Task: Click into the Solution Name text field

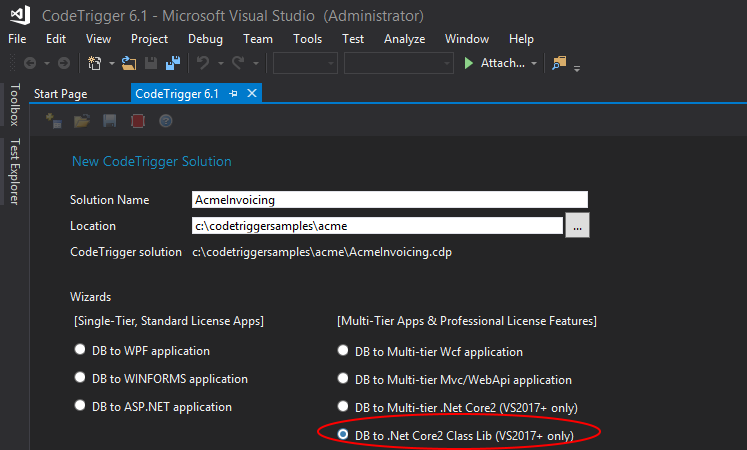Action: pos(390,200)
